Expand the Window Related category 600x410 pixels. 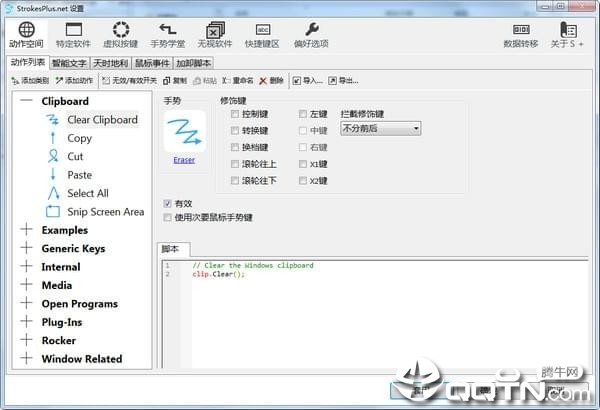pos(26,358)
